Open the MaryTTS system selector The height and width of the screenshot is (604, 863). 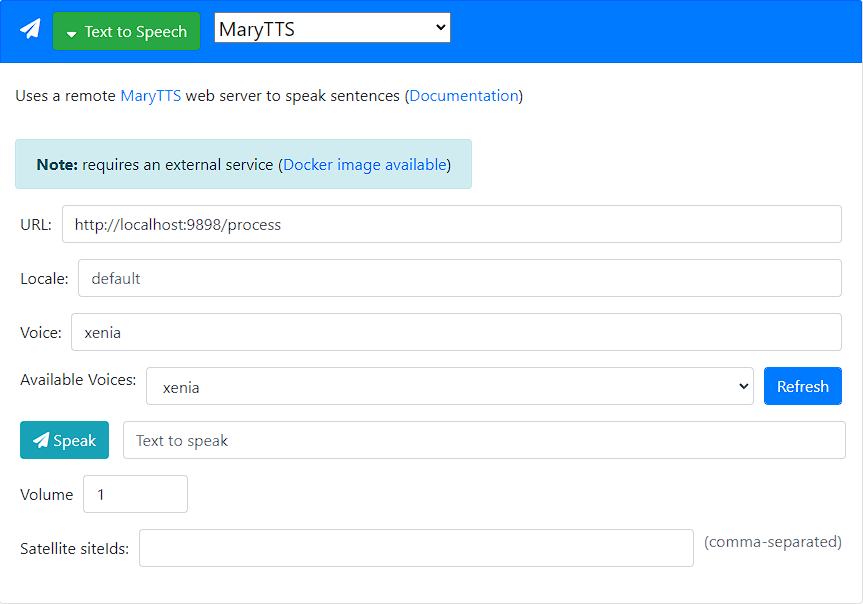point(332,28)
